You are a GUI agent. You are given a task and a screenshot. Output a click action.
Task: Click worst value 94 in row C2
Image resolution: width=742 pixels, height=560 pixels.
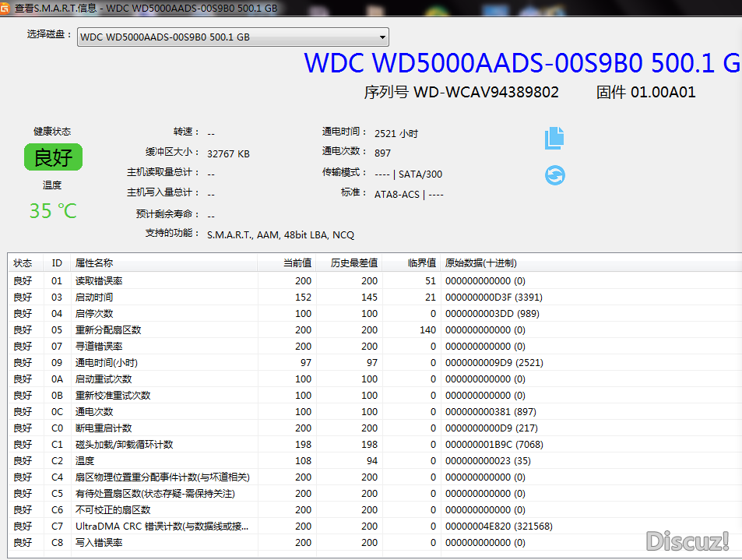(x=372, y=460)
